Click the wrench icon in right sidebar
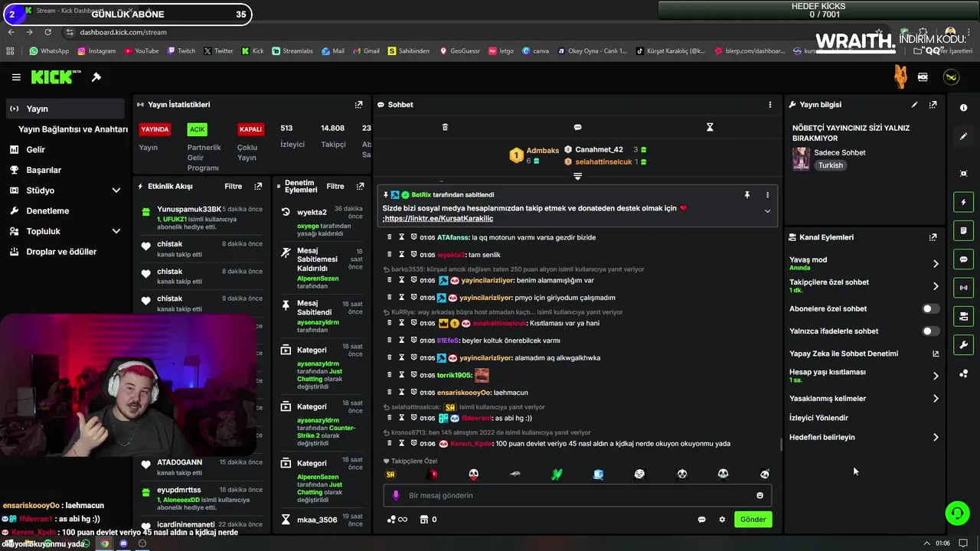980x551 pixels. click(x=963, y=345)
